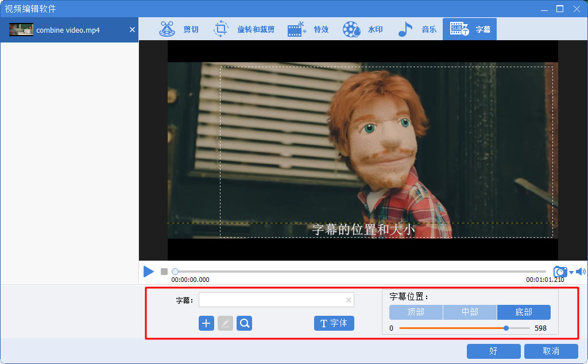Adjust the subtitle position slider handle

(x=506, y=328)
